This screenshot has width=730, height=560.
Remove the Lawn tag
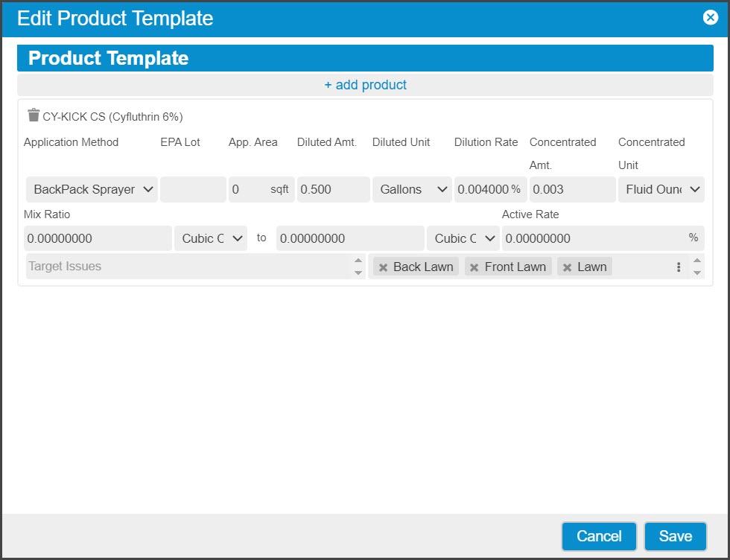(568, 267)
